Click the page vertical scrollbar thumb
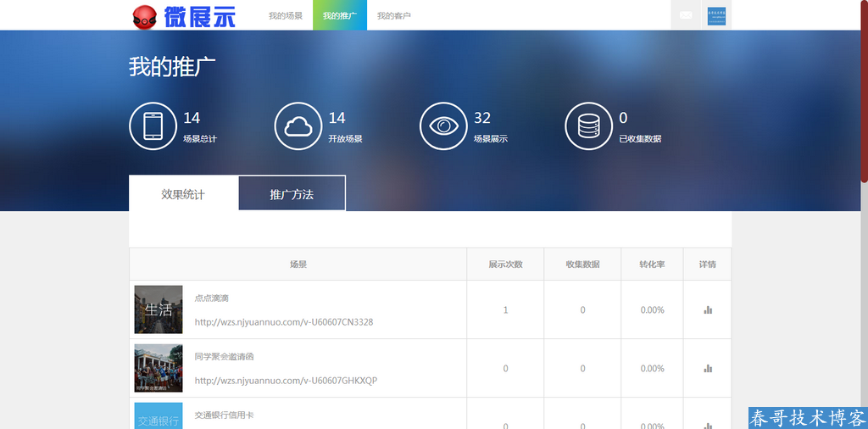 (864, 92)
